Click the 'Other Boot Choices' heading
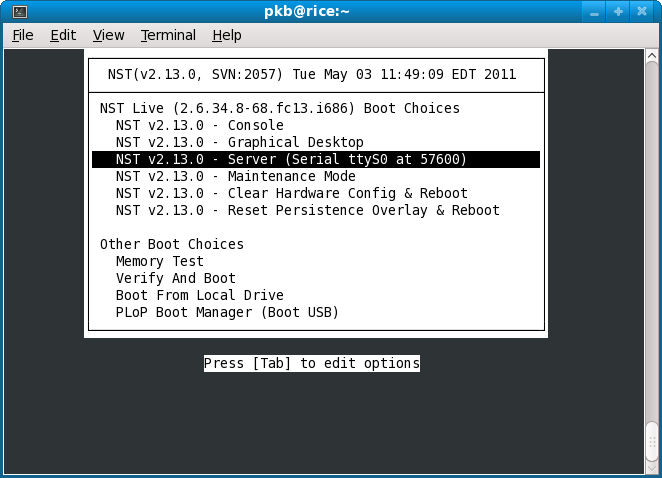This screenshot has height=478, width=662. point(172,244)
